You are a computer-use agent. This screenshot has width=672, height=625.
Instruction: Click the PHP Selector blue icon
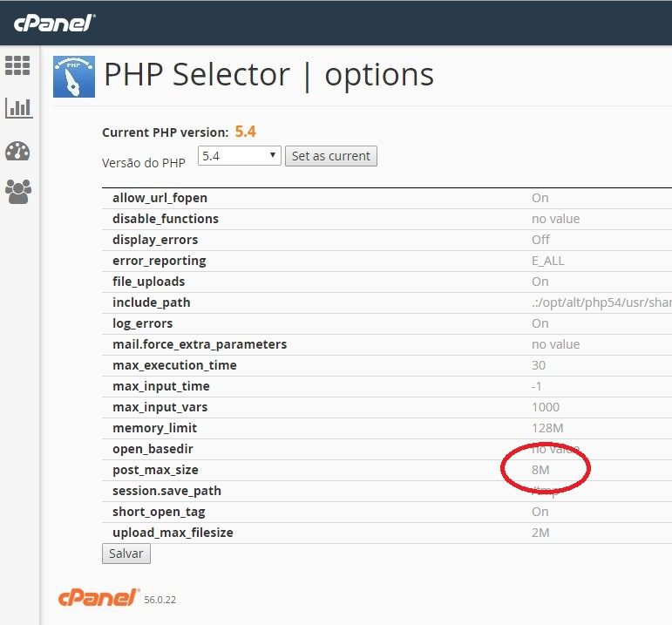pos(74,77)
